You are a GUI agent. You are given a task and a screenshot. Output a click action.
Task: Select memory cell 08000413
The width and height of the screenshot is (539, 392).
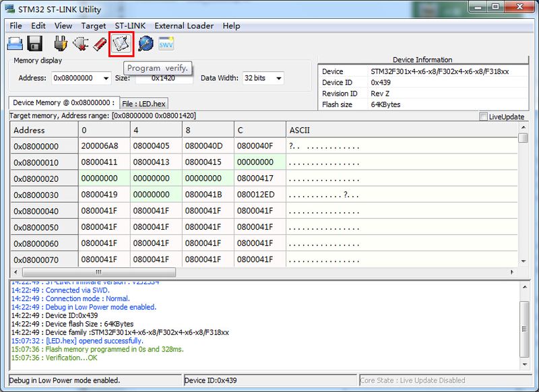pos(156,162)
